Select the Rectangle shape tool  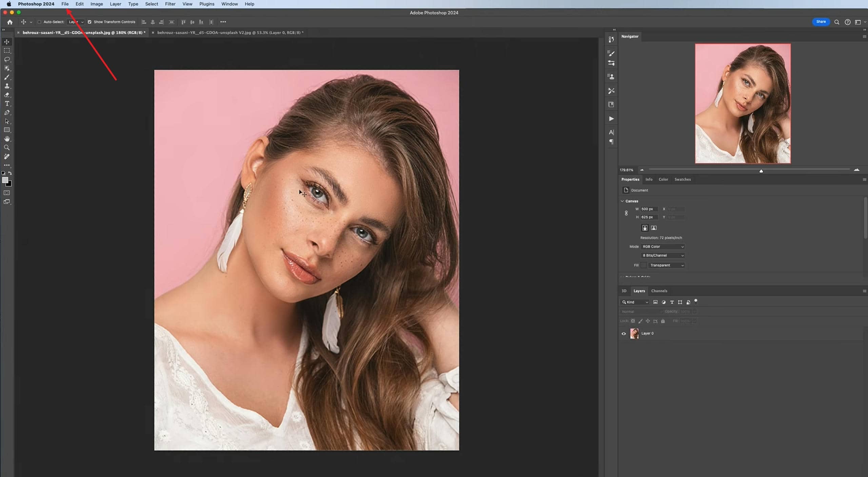point(7,130)
